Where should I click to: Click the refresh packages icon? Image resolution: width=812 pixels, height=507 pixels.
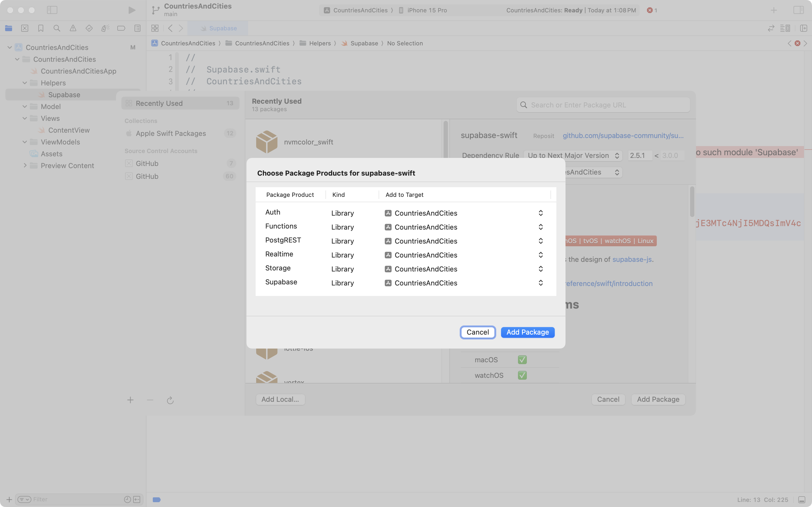170,400
